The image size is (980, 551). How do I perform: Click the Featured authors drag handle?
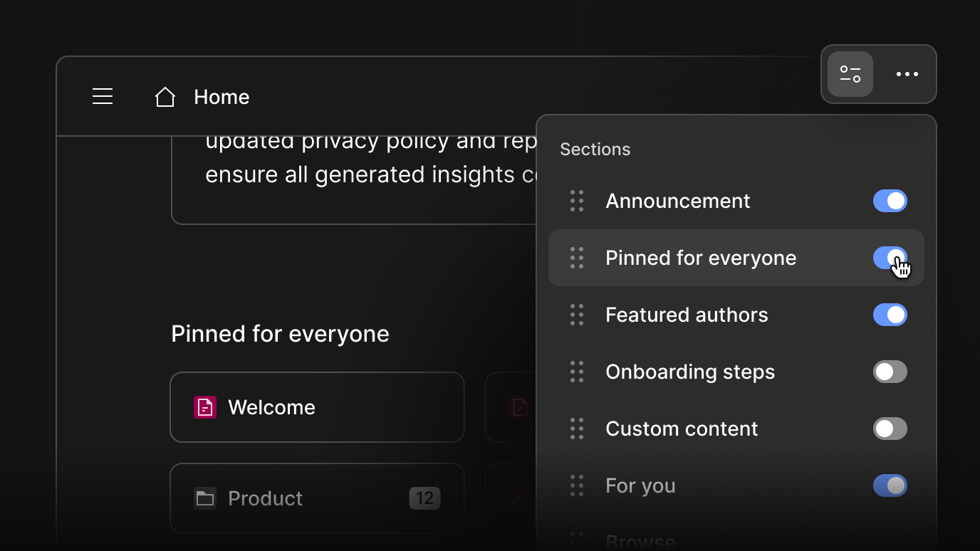coord(577,315)
